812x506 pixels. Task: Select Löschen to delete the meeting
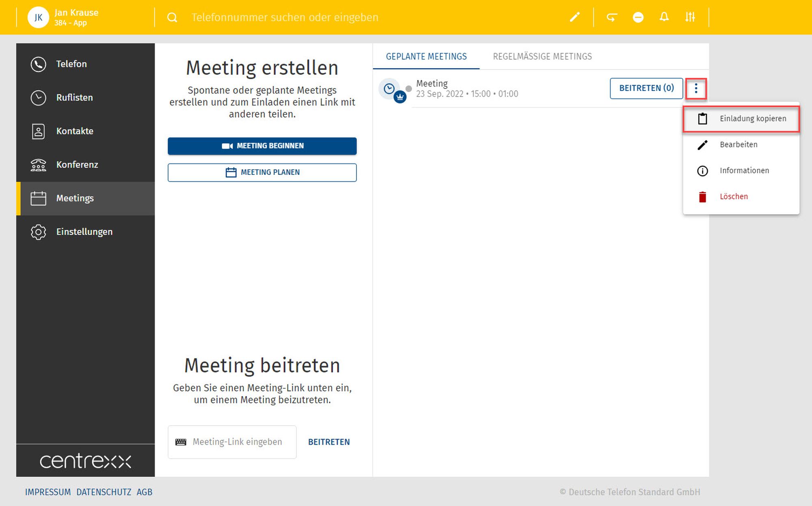click(733, 197)
